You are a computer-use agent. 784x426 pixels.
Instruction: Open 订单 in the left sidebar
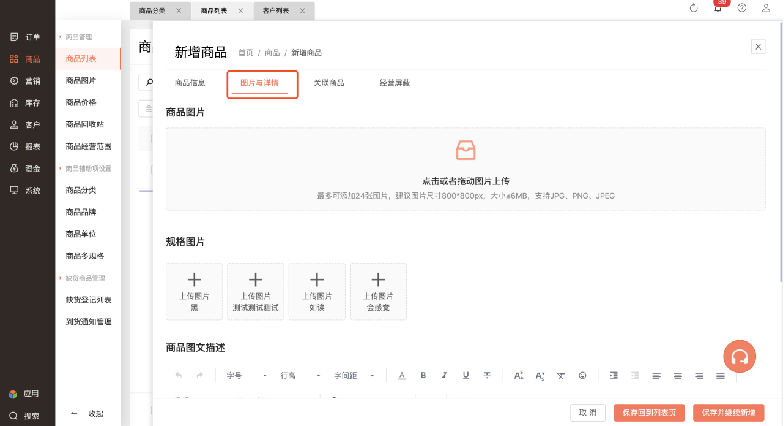(x=26, y=37)
